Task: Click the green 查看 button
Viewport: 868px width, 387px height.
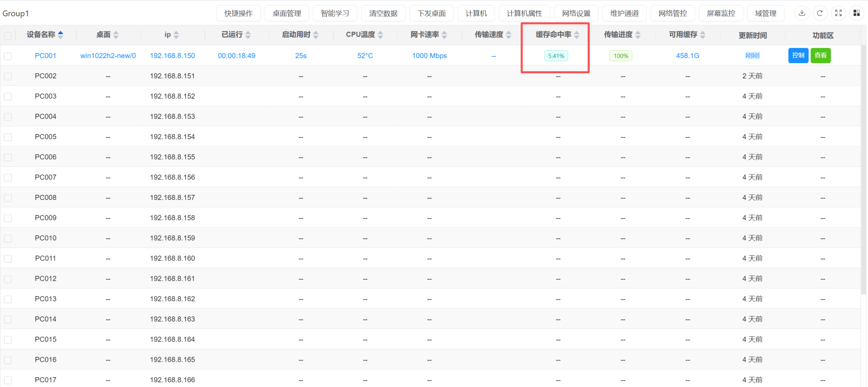Action: (821, 55)
